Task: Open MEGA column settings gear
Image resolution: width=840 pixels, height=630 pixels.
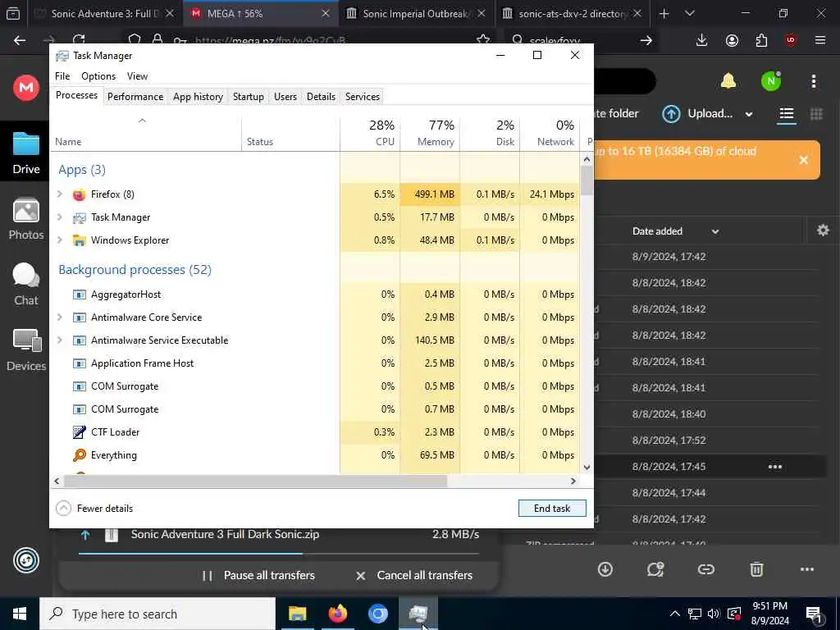Action: tap(822, 231)
